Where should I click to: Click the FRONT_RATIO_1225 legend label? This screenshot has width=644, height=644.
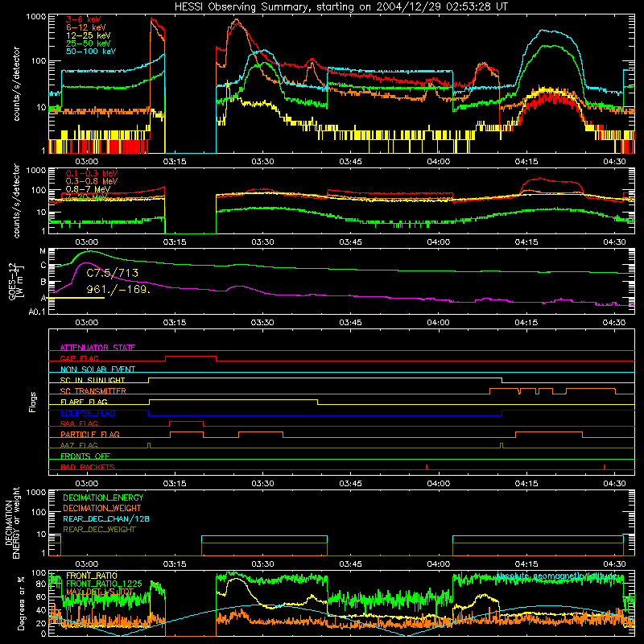pyautogui.click(x=104, y=584)
